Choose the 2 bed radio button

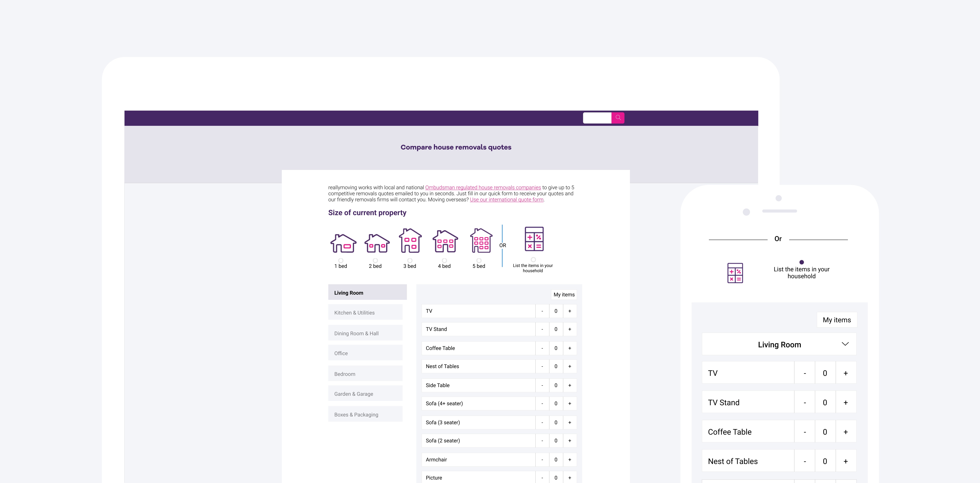tap(375, 260)
